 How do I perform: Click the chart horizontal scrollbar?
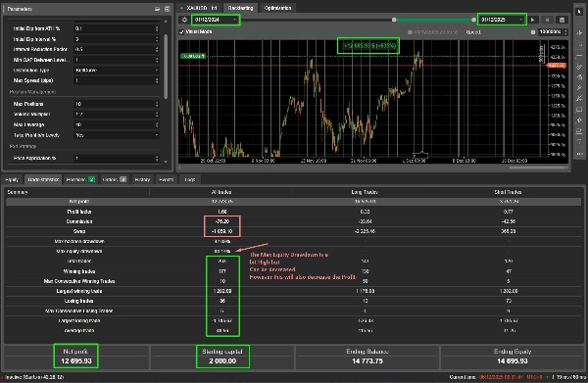(537, 168)
